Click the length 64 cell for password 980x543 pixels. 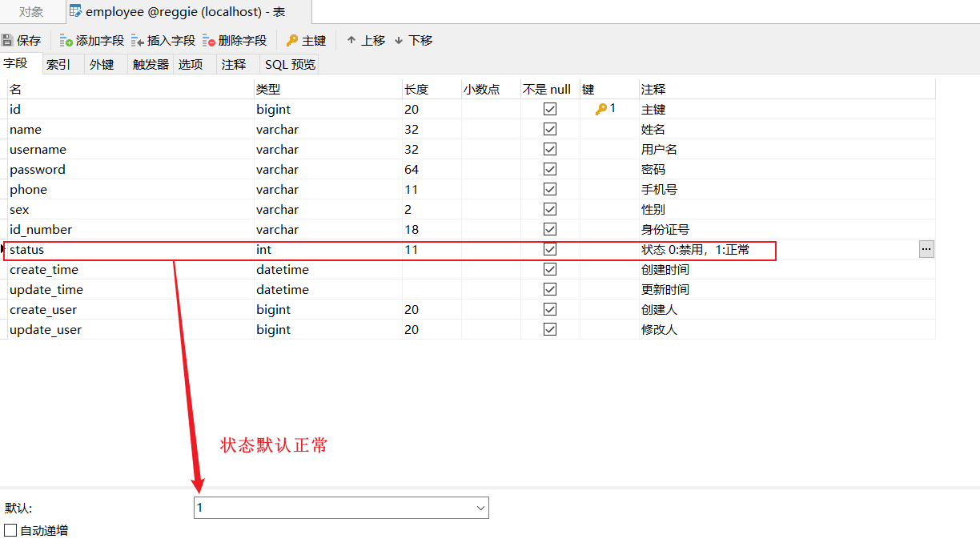[432, 169]
